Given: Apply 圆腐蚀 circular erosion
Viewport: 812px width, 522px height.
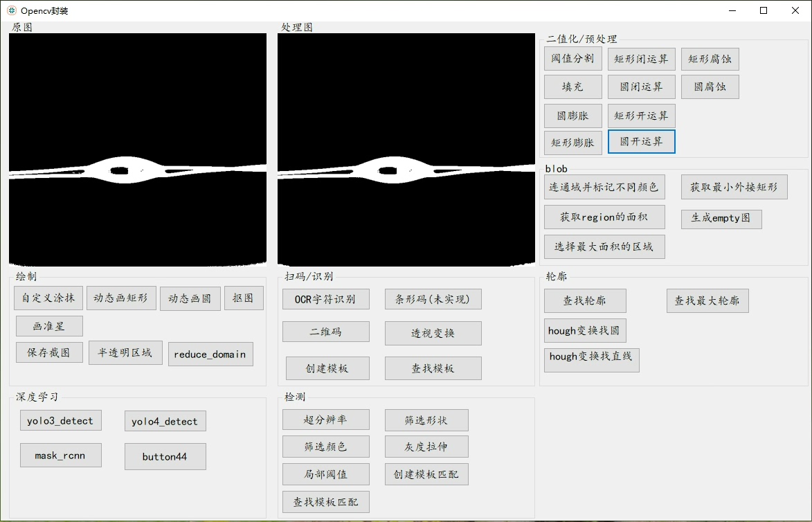Looking at the screenshot, I should [x=709, y=87].
